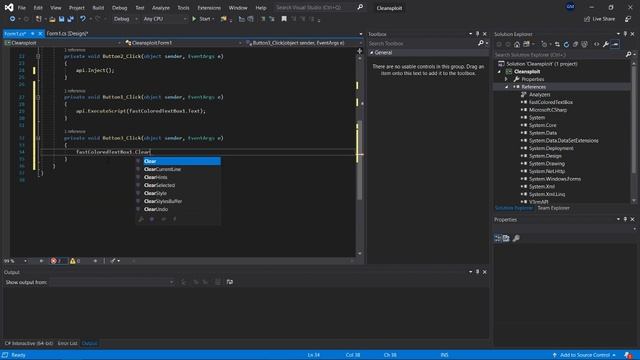640x360 pixels.
Task: Switch to the Error List tab
Action: pyautogui.click(x=67, y=343)
